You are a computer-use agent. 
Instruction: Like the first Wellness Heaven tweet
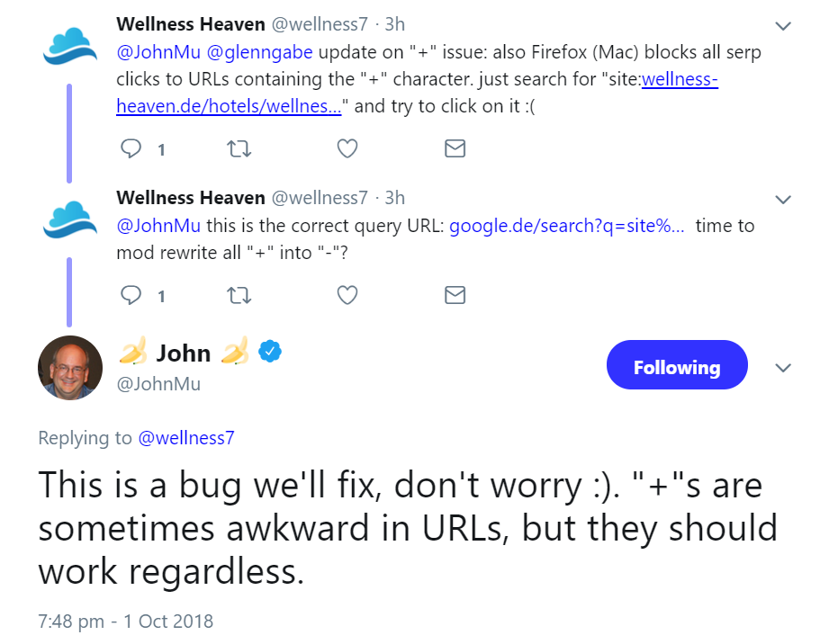347,148
